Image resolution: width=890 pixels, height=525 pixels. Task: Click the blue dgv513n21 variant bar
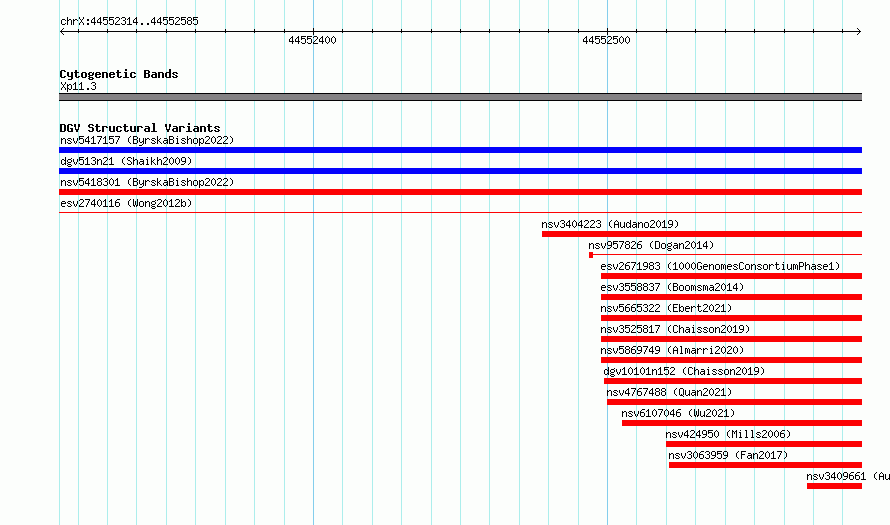click(460, 171)
